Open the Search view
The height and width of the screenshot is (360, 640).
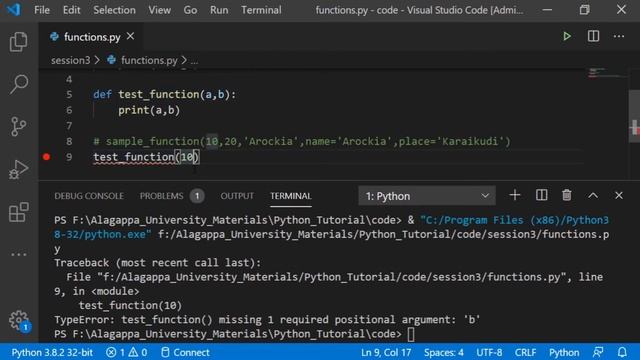(19, 84)
